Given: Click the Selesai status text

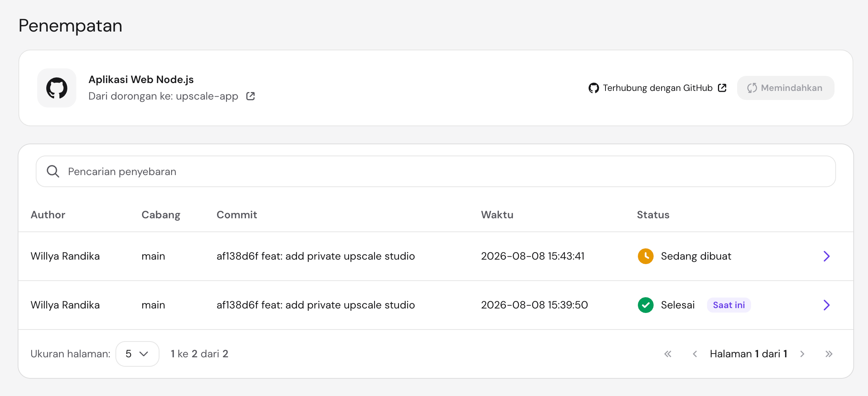Looking at the screenshot, I should [x=678, y=305].
